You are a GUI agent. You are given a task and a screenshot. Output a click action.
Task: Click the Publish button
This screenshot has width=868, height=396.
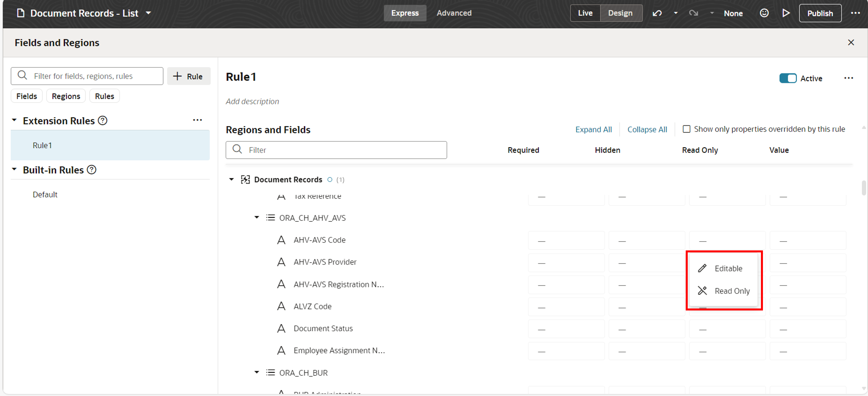(x=820, y=13)
